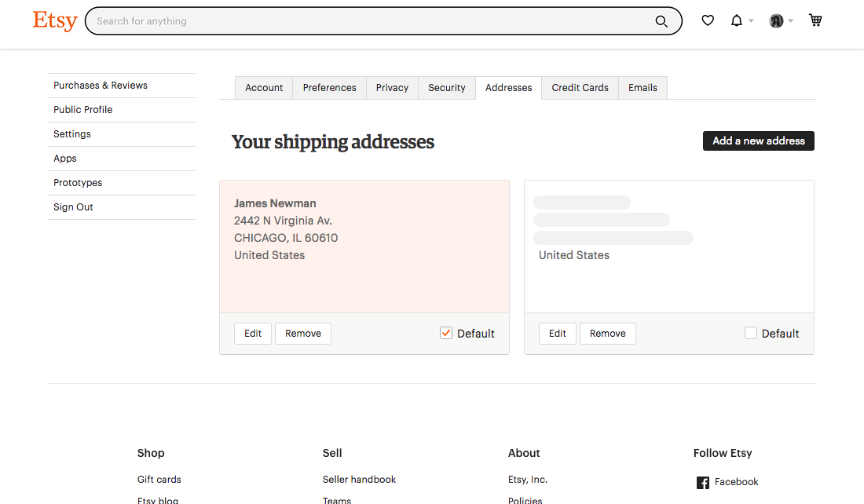Image resolution: width=864 pixels, height=504 pixels.
Task: Open your Favorites via the heart icon
Action: click(x=708, y=20)
